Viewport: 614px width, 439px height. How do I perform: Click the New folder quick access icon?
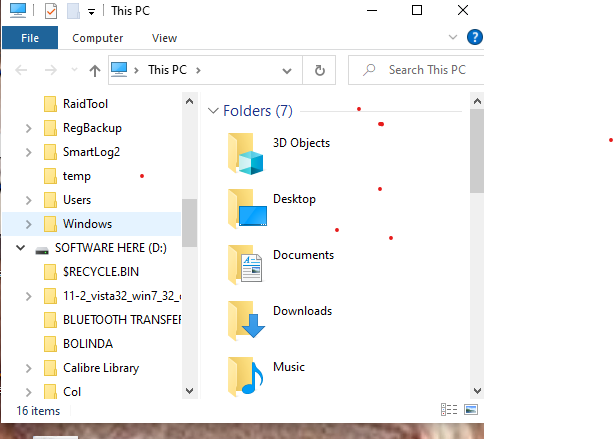point(73,11)
